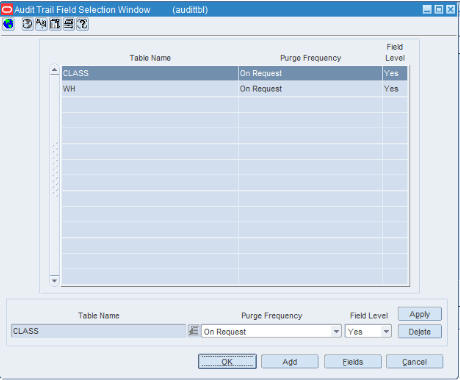The height and width of the screenshot is (380, 460).
Task: Click the print toolbar icon
Action: click(69, 24)
